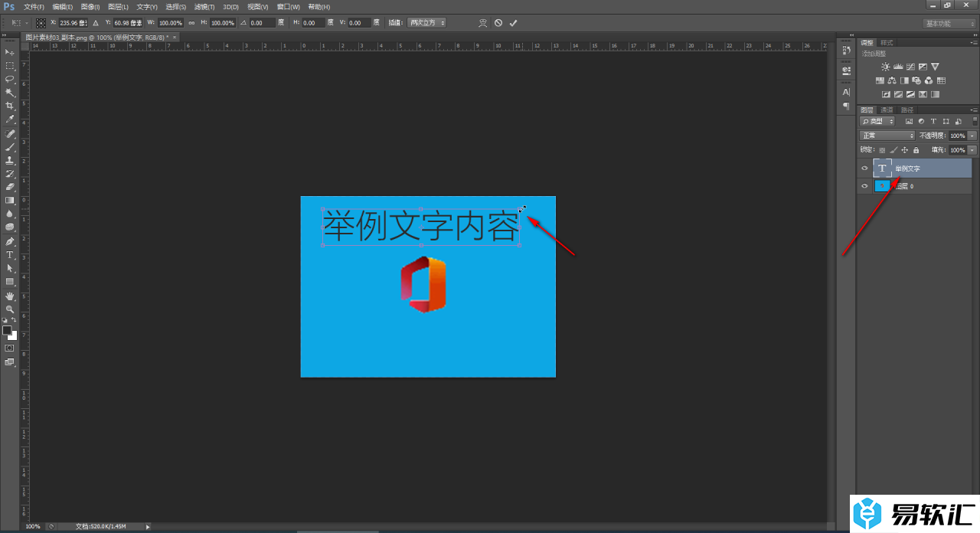
Task: Open the fill slider dropdown arrow
Action: point(972,150)
